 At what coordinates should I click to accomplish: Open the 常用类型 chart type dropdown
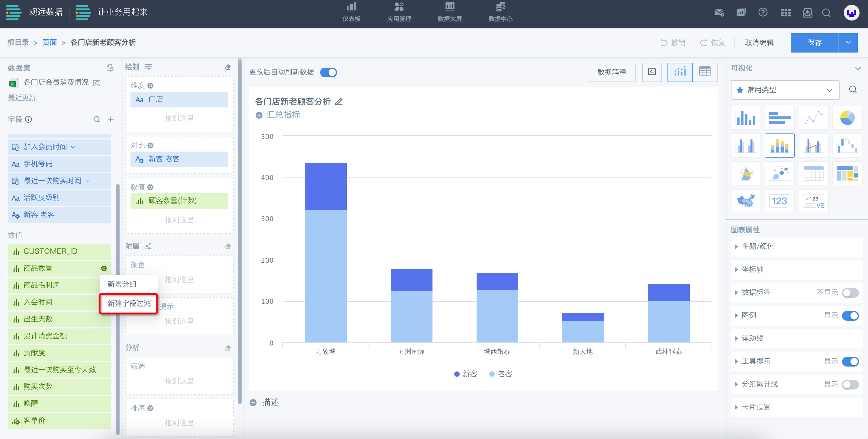point(785,90)
